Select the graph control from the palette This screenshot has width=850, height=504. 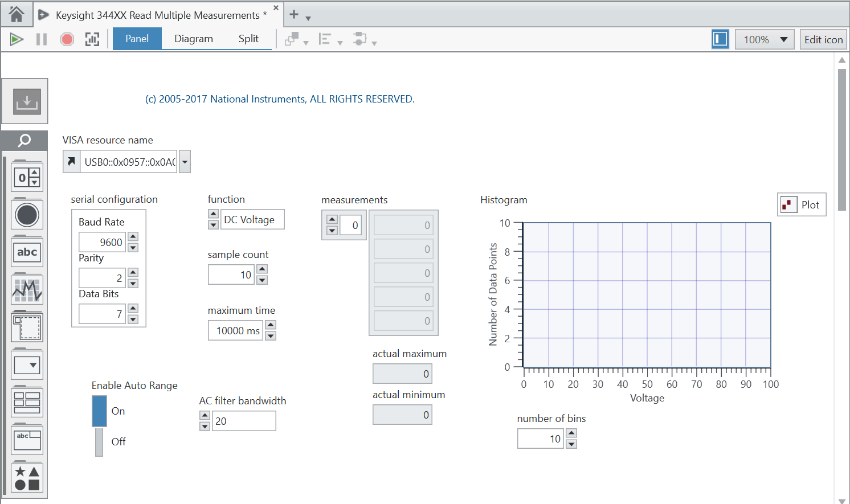coord(26,289)
